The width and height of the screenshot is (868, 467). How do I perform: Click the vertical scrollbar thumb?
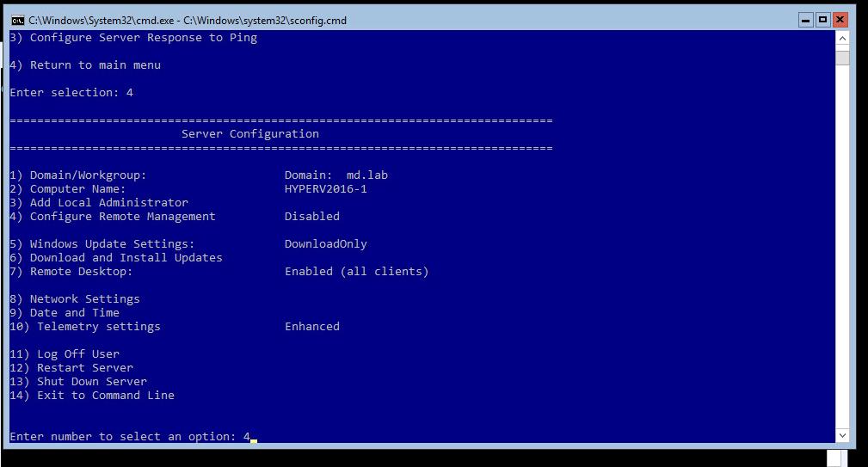tap(842, 58)
